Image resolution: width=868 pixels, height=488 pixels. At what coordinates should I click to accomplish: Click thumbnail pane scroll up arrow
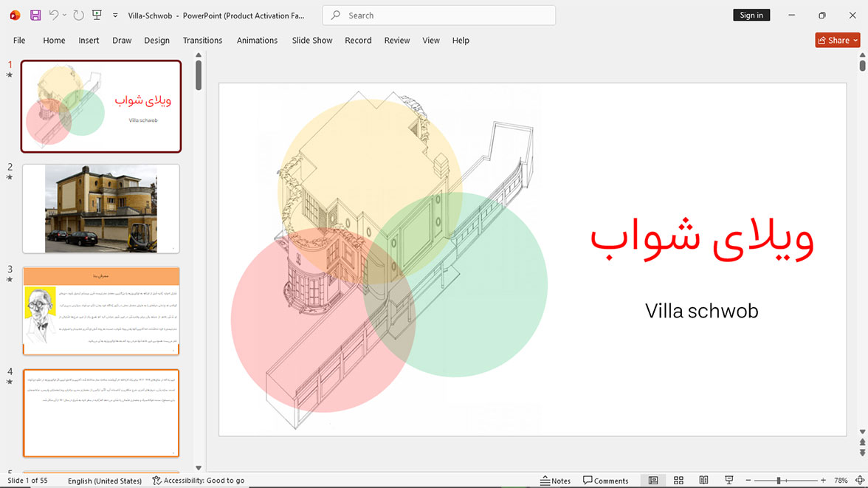[199, 55]
